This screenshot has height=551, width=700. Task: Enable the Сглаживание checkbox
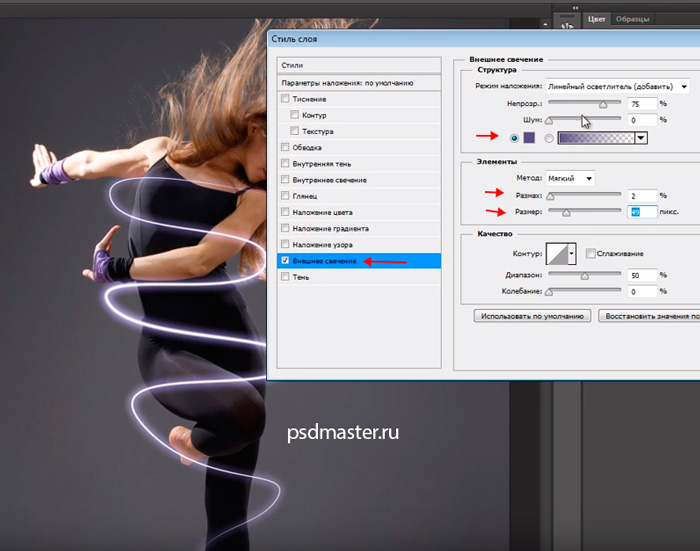590,253
